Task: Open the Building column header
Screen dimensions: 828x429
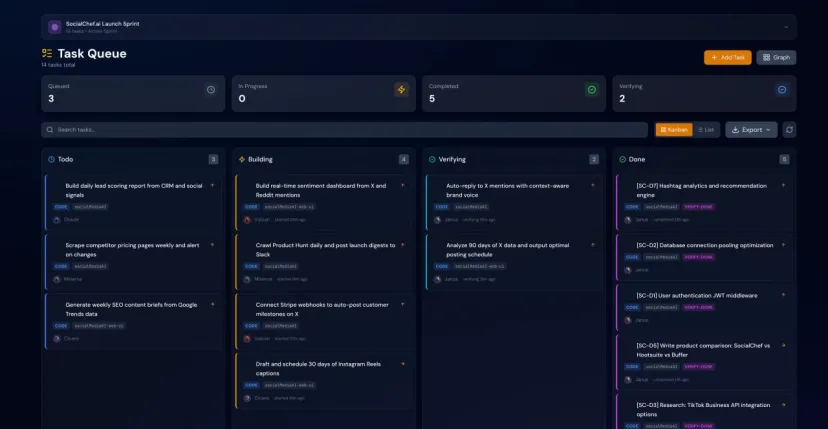Action: 323,159
